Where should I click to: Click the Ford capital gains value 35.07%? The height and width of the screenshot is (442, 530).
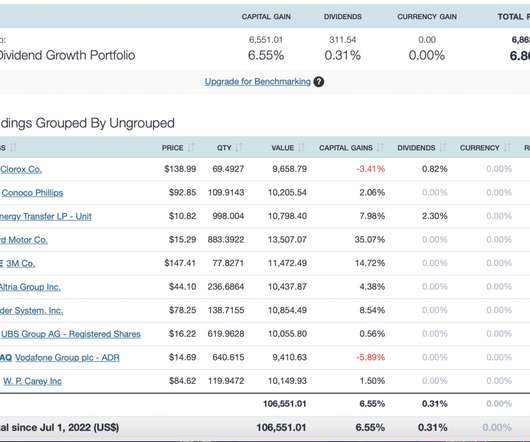tap(370, 240)
